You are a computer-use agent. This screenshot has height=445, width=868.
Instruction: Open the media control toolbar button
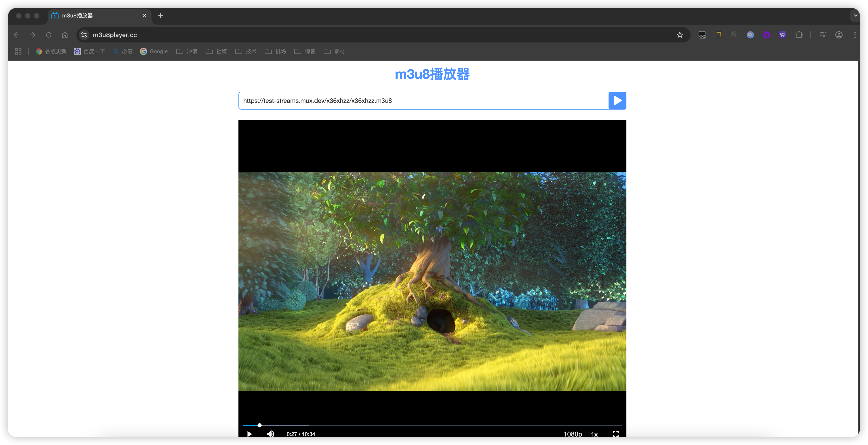(822, 35)
